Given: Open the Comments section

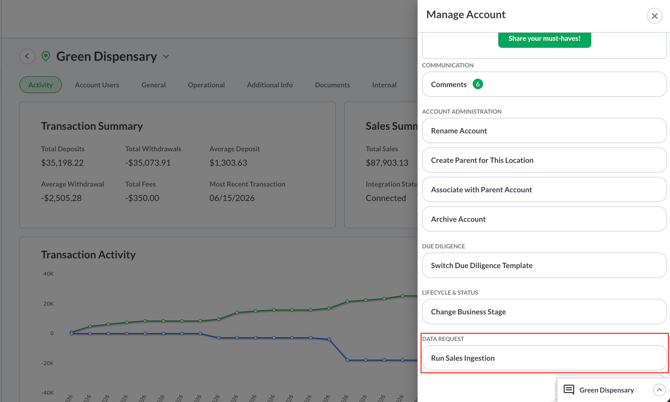Looking at the screenshot, I should point(544,84).
